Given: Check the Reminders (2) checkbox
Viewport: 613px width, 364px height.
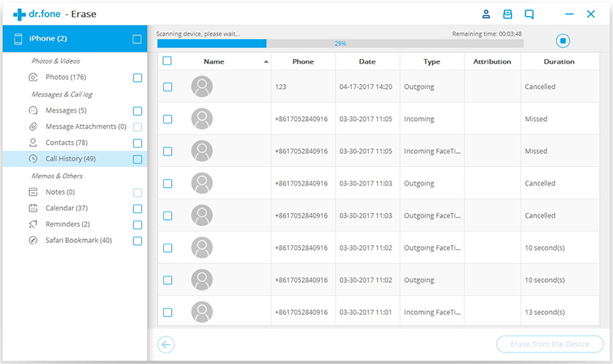Looking at the screenshot, I should pyautogui.click(x=137, y=225).
